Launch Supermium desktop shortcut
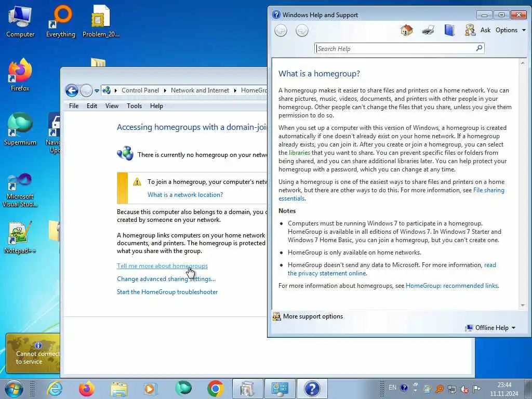Viewport: 532px width, 399px height. tap(20, 129)
